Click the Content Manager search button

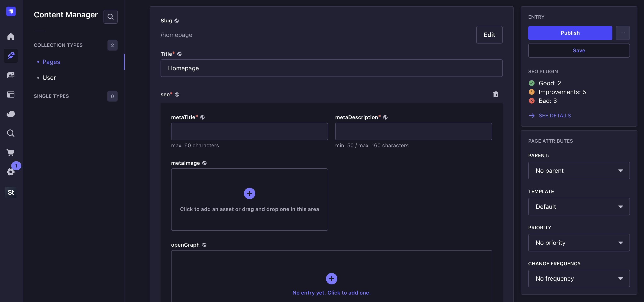pyautogui.click(x=110, y=17)
